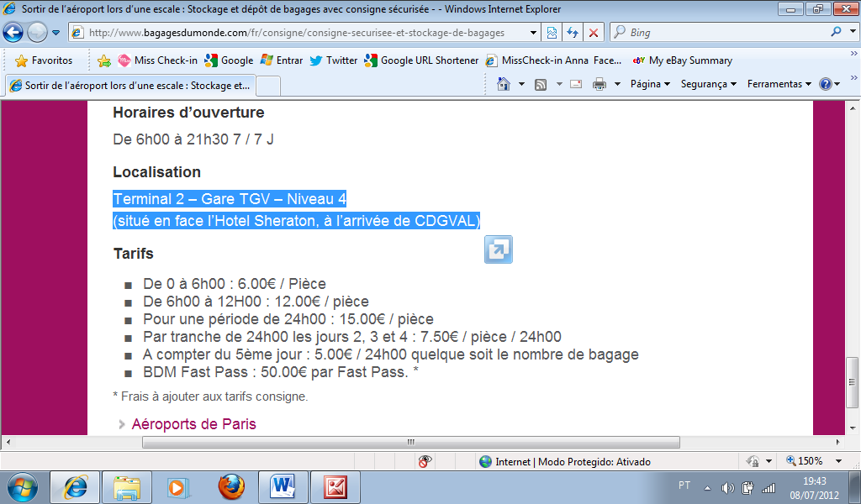Open the Página menu
The width and height of the screenshot is (861, 504).
[x=650, y=84]
